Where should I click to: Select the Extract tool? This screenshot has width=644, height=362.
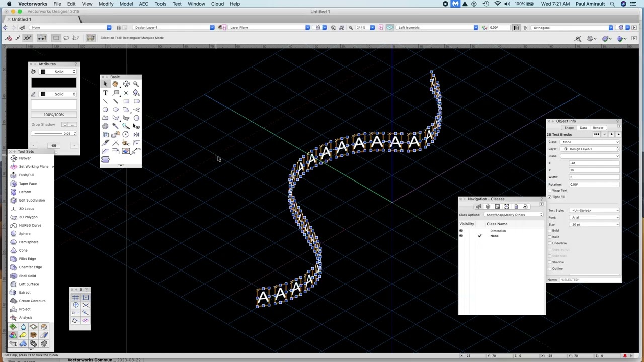[x=24, y=293]
